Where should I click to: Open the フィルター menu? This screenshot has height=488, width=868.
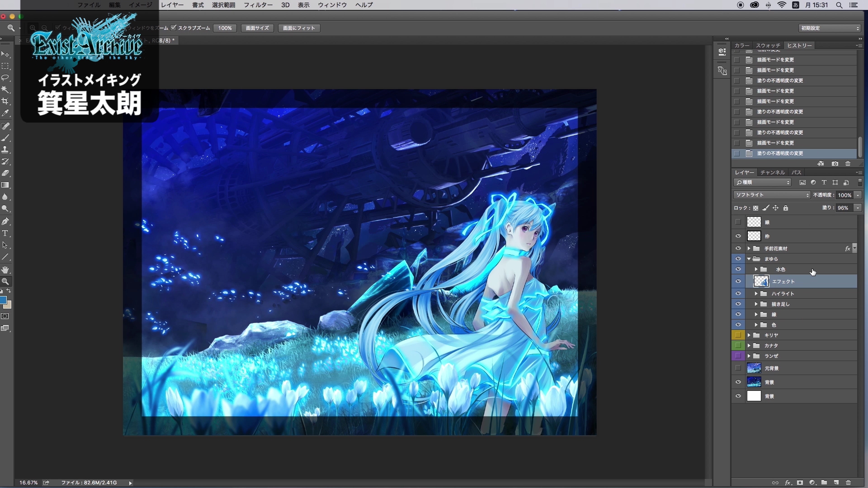(258, 5)
